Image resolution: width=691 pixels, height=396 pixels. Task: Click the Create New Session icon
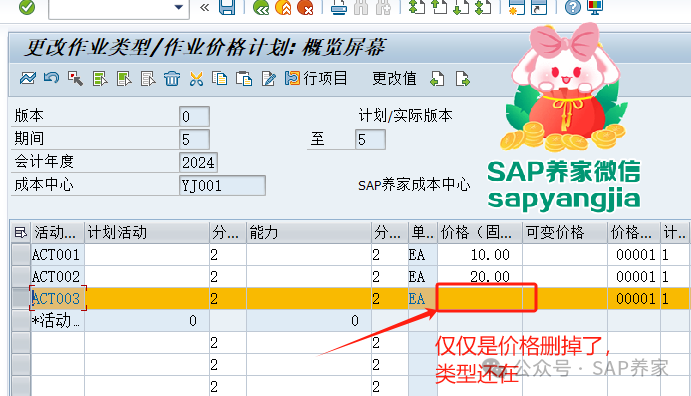pyautogui.click(x=516, y=7)
